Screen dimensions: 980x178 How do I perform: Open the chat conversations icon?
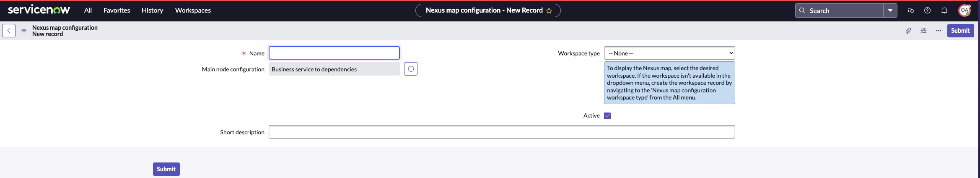[x=911, y=10]
